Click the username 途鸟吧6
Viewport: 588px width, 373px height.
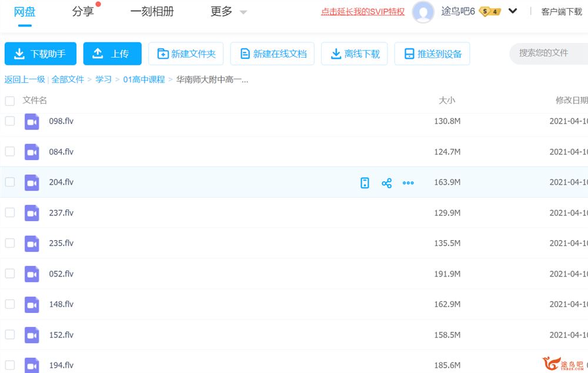point(458,12)
